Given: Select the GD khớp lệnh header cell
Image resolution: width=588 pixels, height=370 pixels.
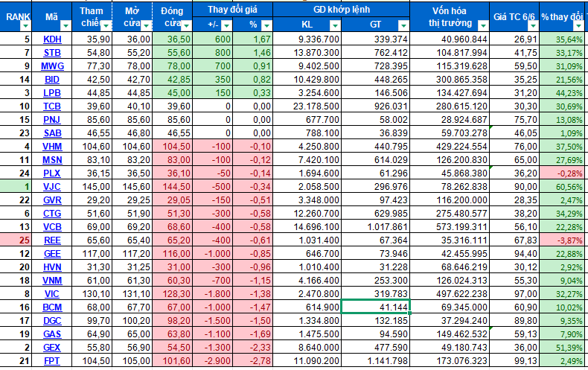Looking at the screenshot, I should [x=341, y=10].
